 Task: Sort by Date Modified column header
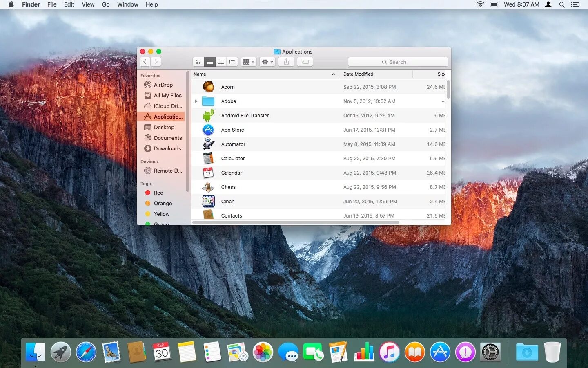tap(375, 74)
